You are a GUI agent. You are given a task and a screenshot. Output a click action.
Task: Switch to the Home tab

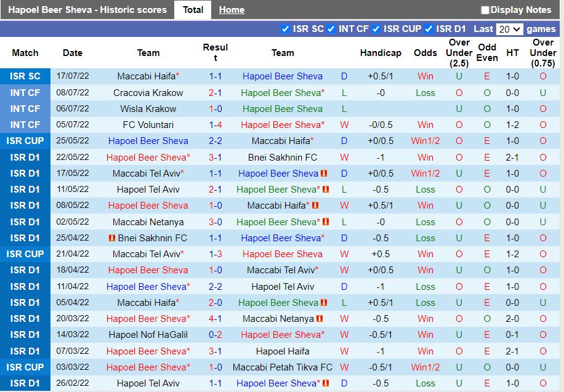[x=232, y=10]
